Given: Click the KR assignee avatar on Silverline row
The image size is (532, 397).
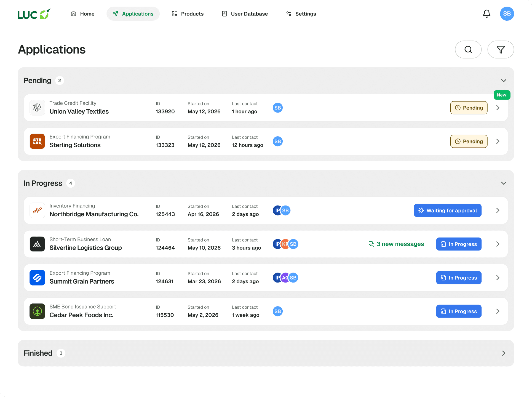Looking at the screenshot, I should point(285,244).
